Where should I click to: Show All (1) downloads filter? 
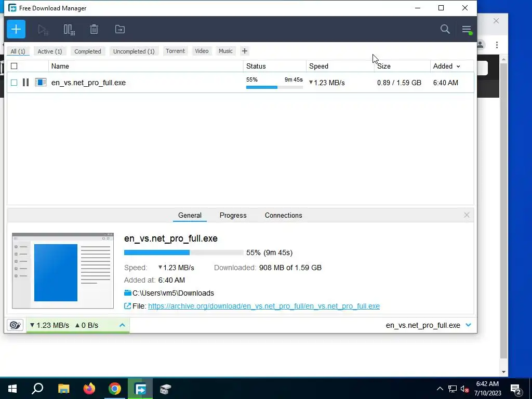(18, 51)
